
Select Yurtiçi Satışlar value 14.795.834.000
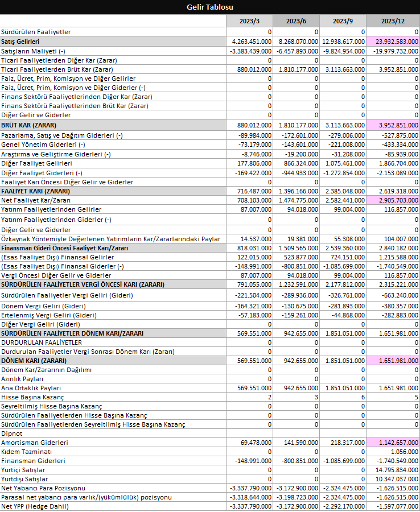[393, 470]
